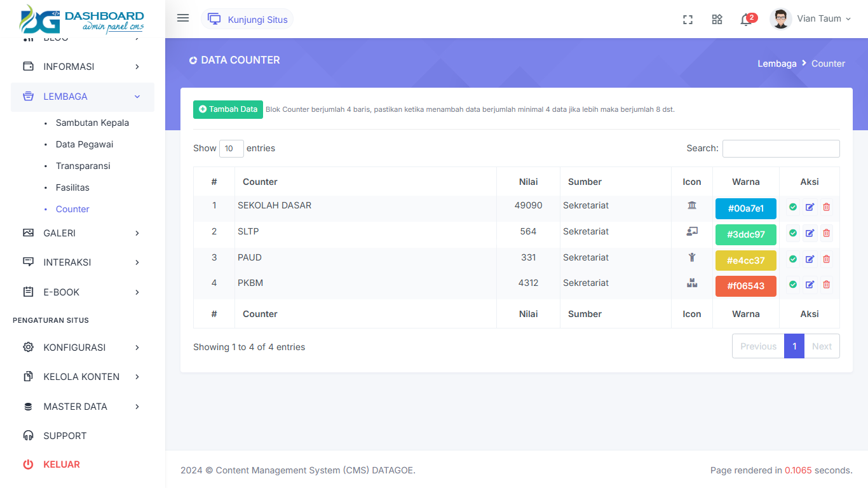The height and width of the screenshot is (488, 868).
Task: Collapse the sidebar using the hamburger icon
Action: [x=182, y=18]
